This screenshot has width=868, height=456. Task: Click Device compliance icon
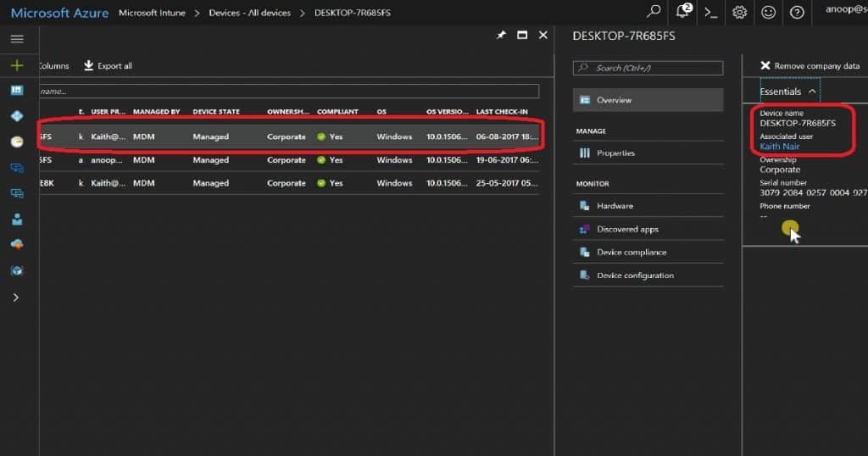point(585,253)
